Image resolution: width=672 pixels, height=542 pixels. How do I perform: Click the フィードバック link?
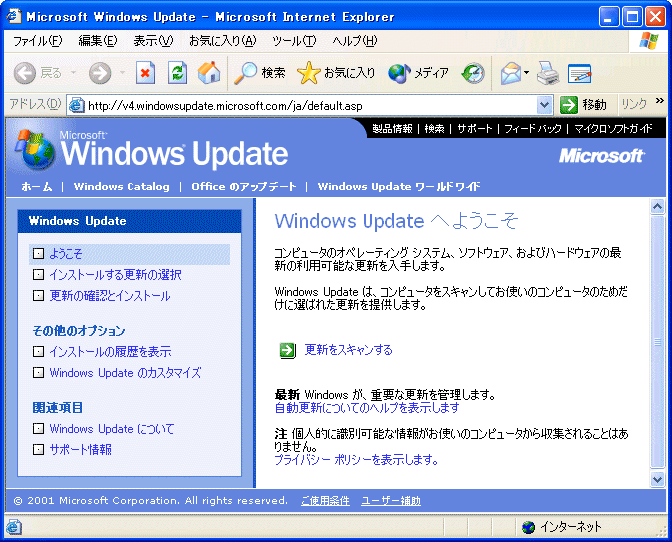pos(532,129)
